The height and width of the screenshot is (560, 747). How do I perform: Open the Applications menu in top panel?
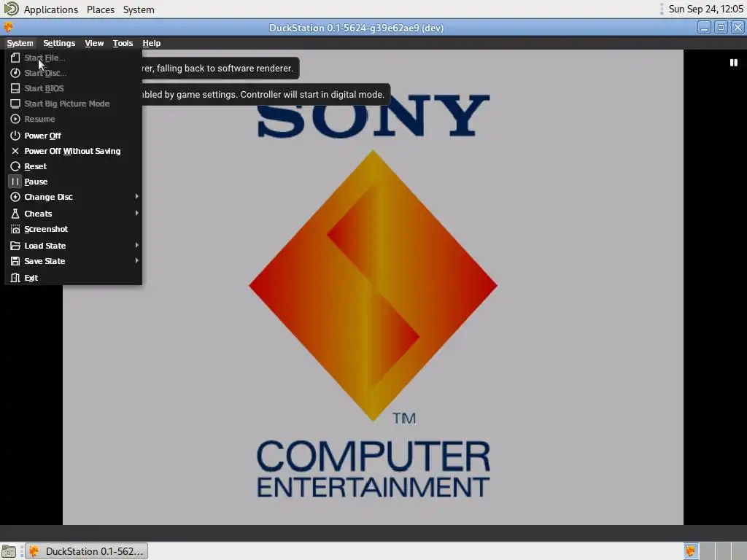tap(51, 9)
